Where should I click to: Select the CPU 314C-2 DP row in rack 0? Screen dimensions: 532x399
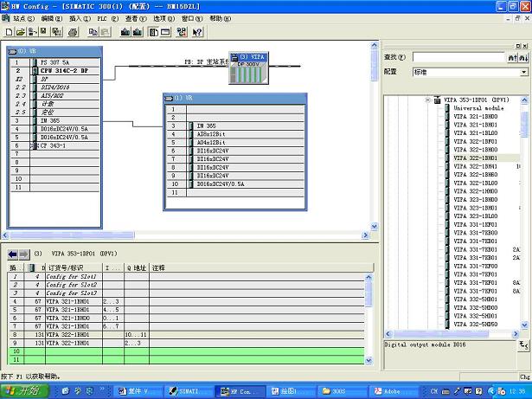[55, 71]
